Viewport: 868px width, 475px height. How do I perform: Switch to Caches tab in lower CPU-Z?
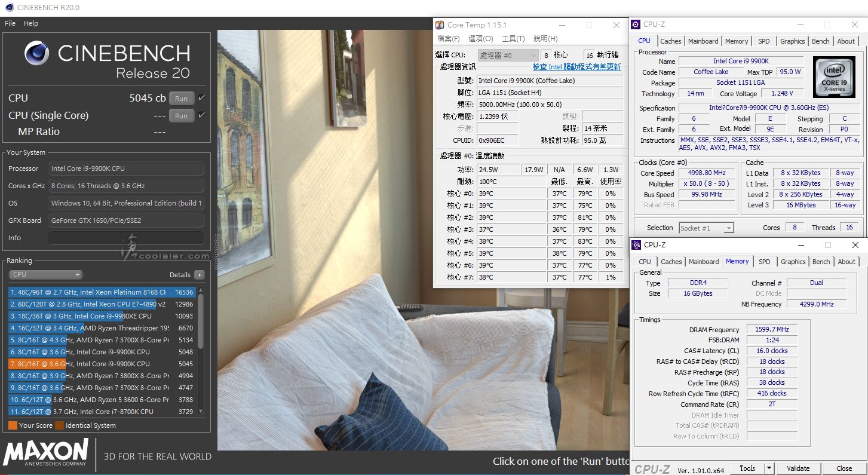point(671,262)
